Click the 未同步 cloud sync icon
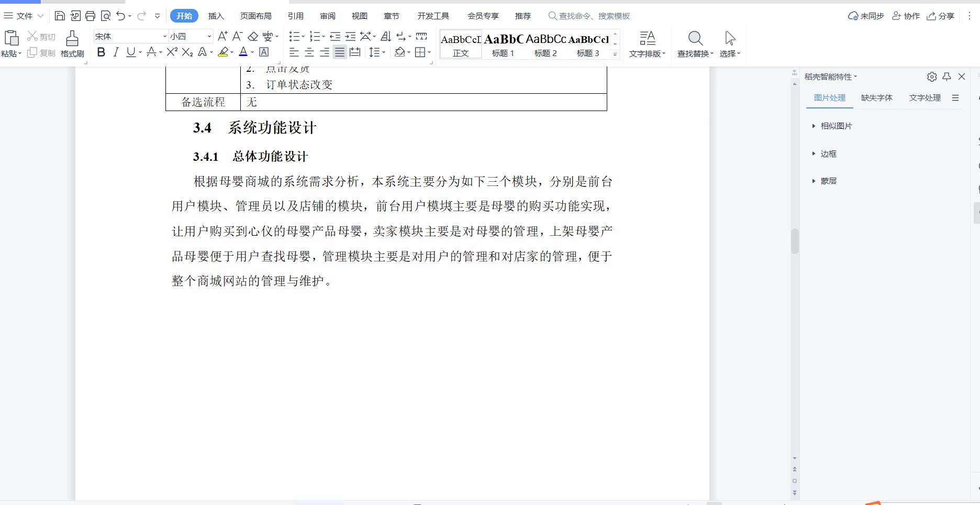Image resolution: width=980 pixels, height=505 pixels. coord(866,16)
